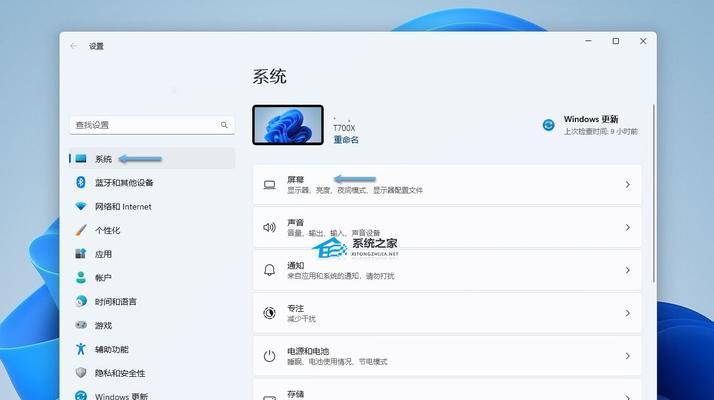This screenshot has width=714, height=400.
Task: Click the Bluetooth icon in sidebar
Action: click(81, 182)
